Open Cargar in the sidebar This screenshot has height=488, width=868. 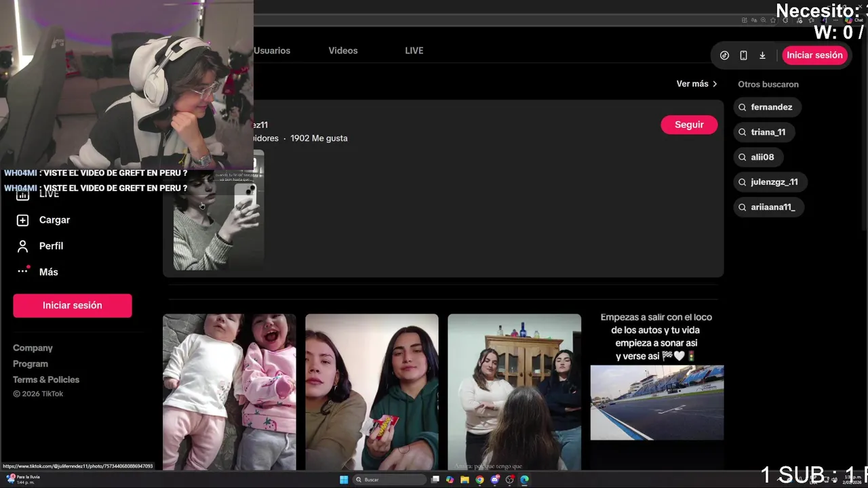tap(54, 220)
